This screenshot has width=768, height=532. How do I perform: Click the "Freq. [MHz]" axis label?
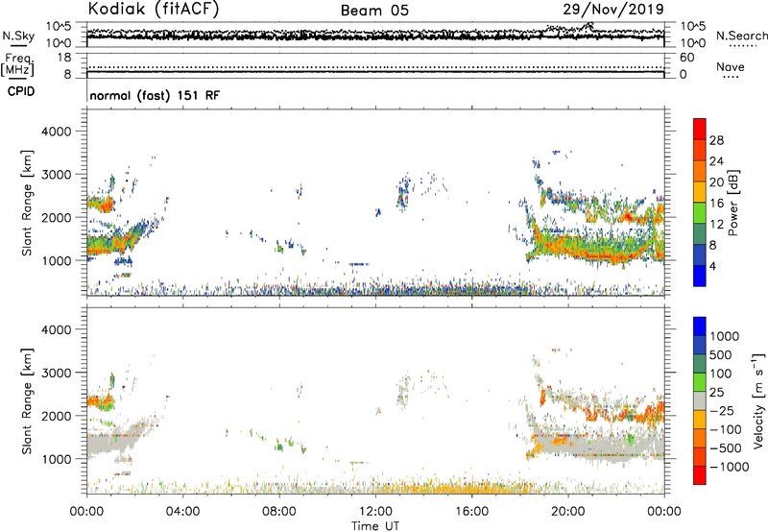point(17,65)
